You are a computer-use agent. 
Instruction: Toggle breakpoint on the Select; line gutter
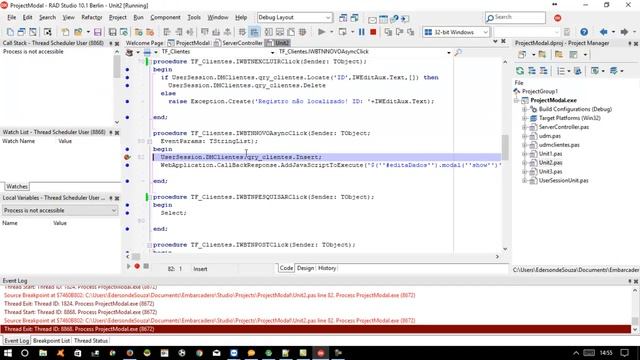pyautogui.click(x=127, y=213)
